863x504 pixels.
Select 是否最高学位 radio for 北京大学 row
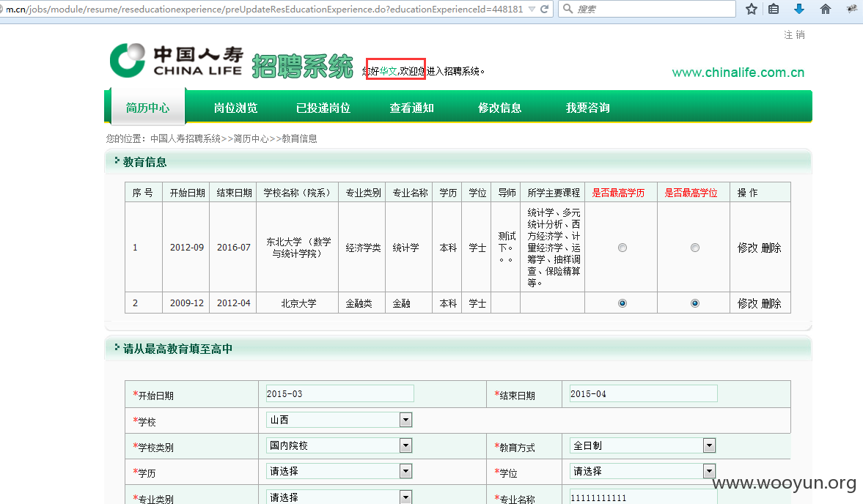coord(695,303)
